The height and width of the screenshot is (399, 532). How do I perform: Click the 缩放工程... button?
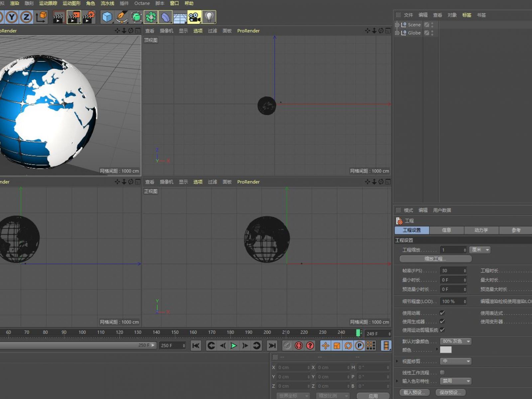436,259
